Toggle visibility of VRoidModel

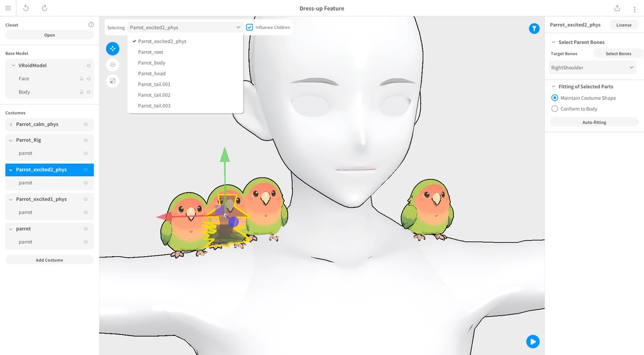point(88,65)
